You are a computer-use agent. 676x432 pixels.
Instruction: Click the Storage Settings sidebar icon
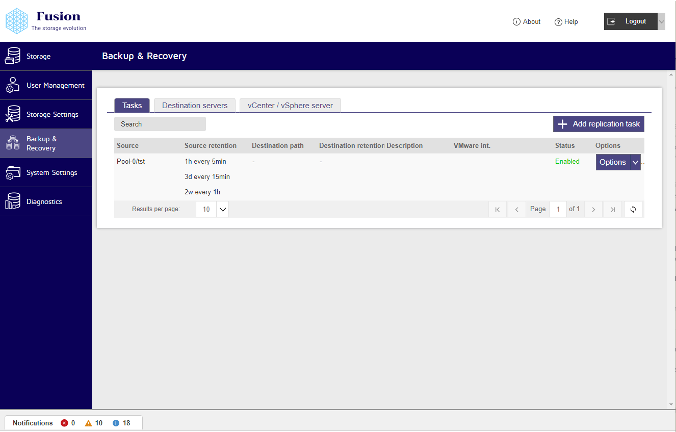click(13, 114)
